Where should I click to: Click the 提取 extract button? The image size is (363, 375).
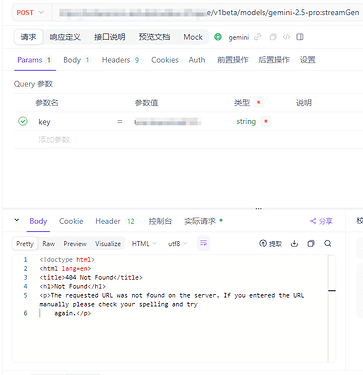point(270,244)
